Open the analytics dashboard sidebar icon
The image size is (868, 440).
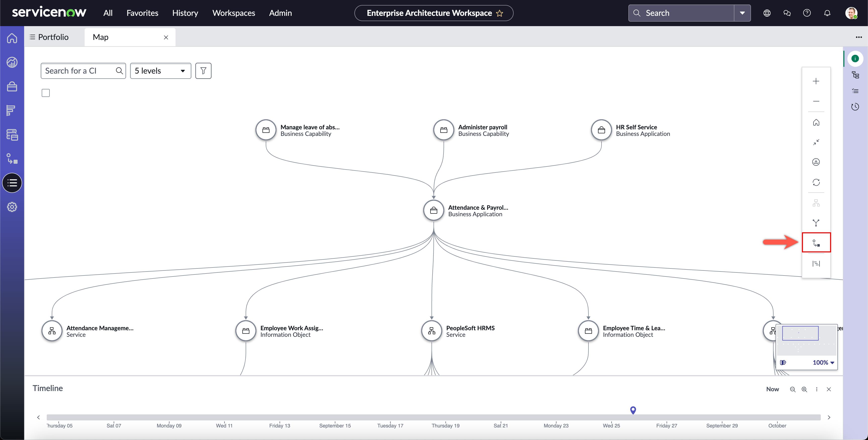(12, 62)
